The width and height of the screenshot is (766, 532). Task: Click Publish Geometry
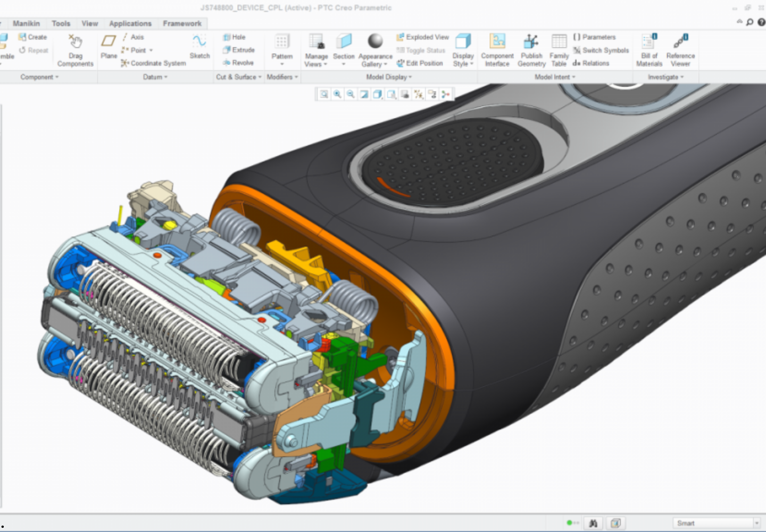pyautogui.click(x=531, y=51)
